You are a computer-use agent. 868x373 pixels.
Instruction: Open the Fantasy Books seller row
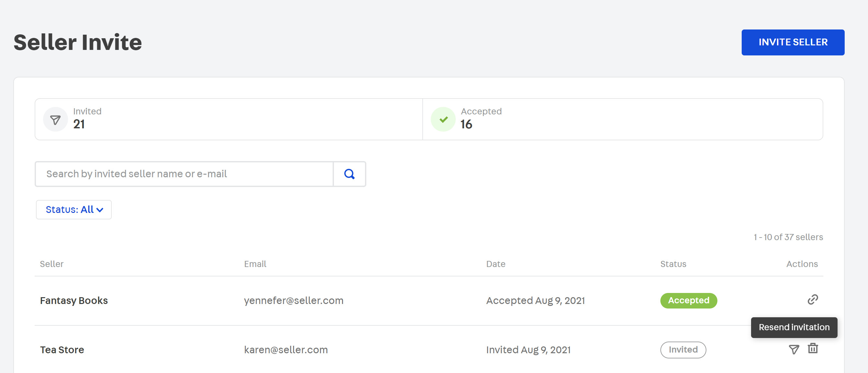tap(74, 300)
